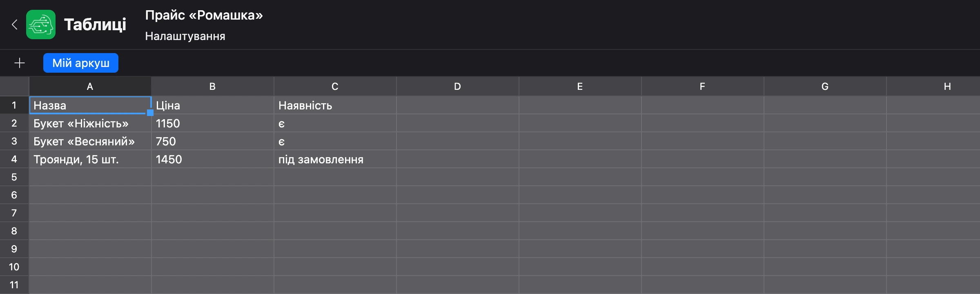Image resolution: width=980 pixels, height=294 pixels.
Task: Select the cell with price 750
Action: (x=213, y=141)
